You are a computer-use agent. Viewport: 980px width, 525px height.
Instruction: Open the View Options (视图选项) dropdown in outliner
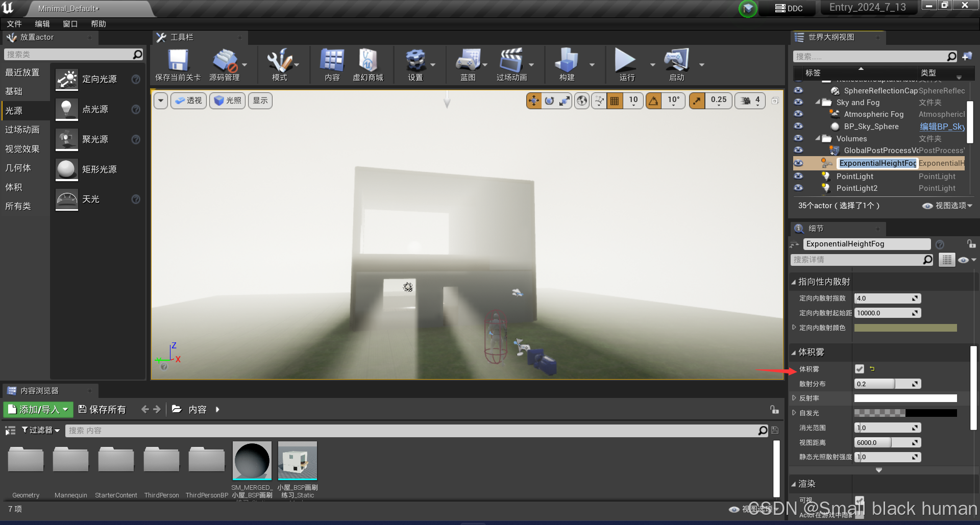pos(948,206)
